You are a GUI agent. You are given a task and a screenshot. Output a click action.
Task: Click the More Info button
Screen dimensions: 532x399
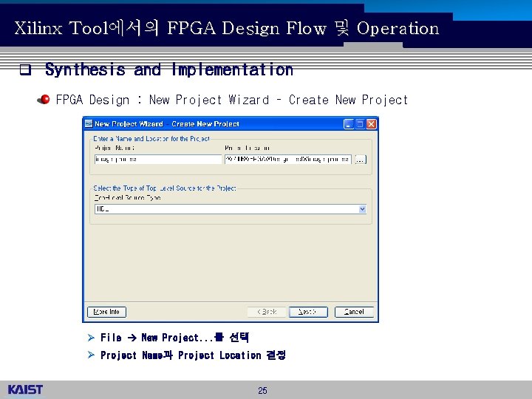(106, 312)
